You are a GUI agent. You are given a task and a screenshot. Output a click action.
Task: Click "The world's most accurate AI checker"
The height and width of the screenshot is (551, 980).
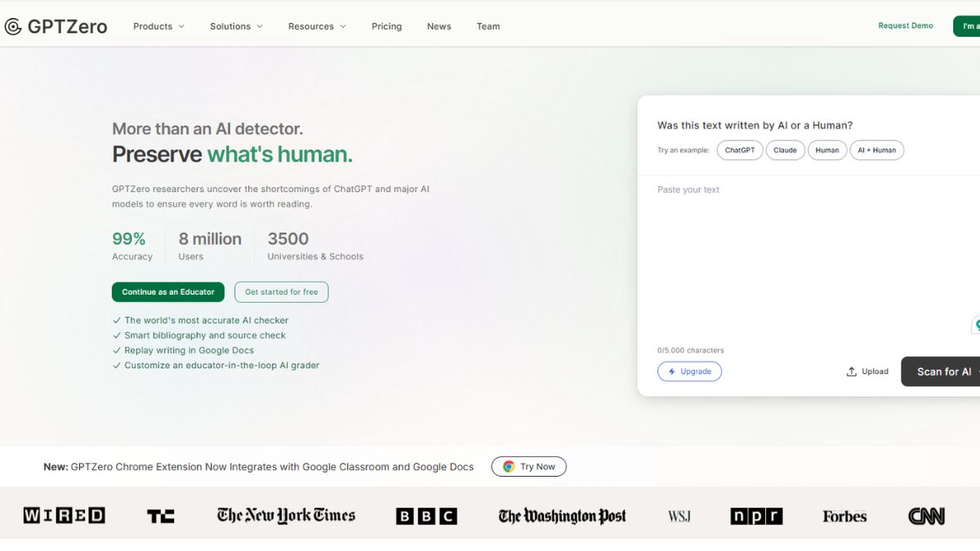(207, 321)
